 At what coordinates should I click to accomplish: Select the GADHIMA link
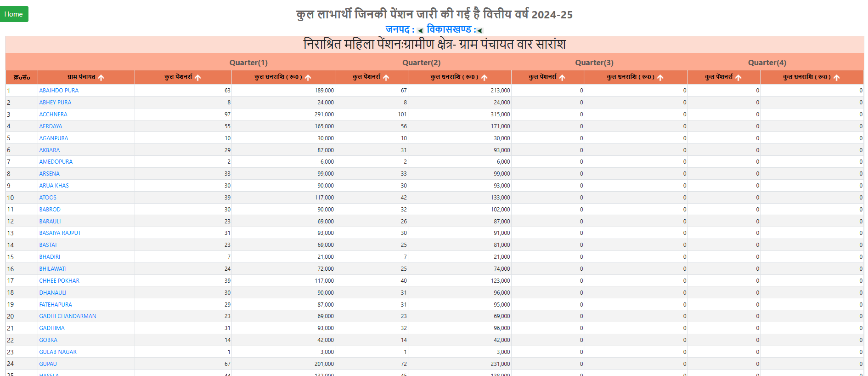coord(52,328)
